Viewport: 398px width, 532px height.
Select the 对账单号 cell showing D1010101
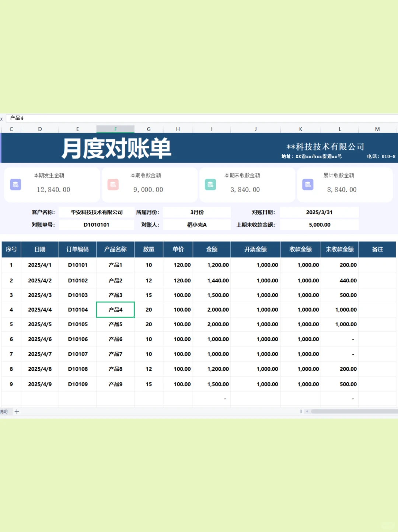coord(96,225)
